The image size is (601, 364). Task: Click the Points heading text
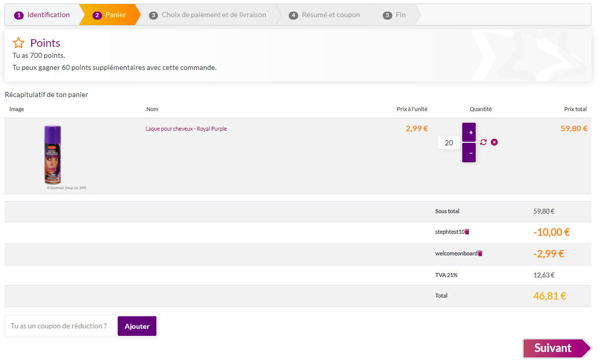pyautogui.click(x=45, y=43)
